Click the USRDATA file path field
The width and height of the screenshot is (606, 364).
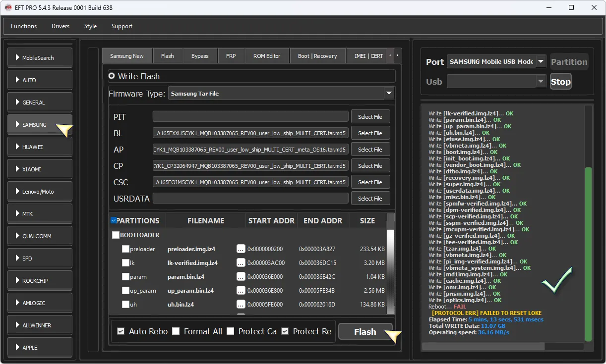(x=250, y=199)
